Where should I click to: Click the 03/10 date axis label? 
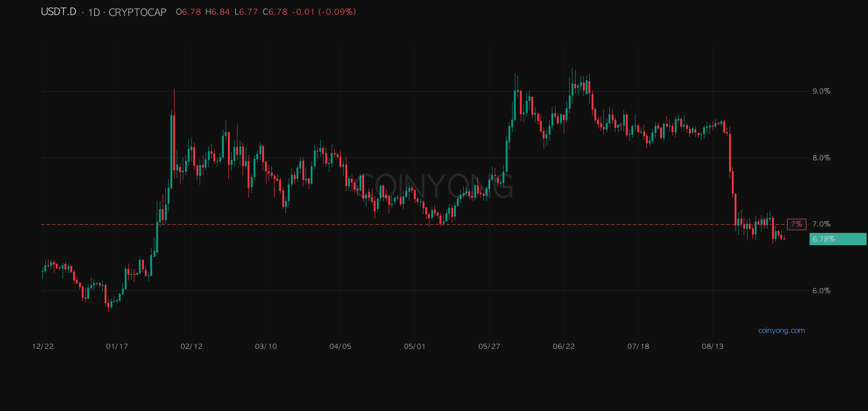(x=266, y=347)
